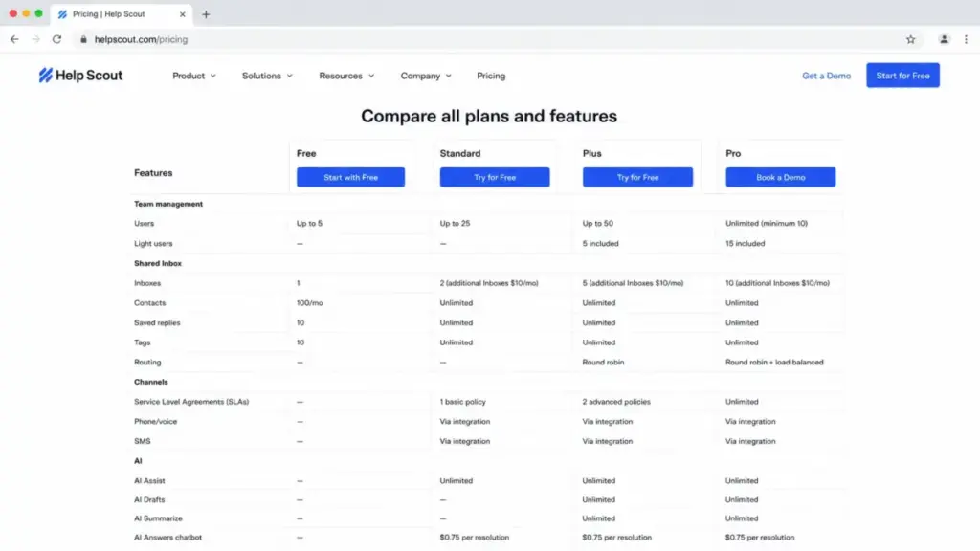Viewport: 980px width, 551px height.
Task: Click Try for Free under Standard plan
Action: [495, 177]
